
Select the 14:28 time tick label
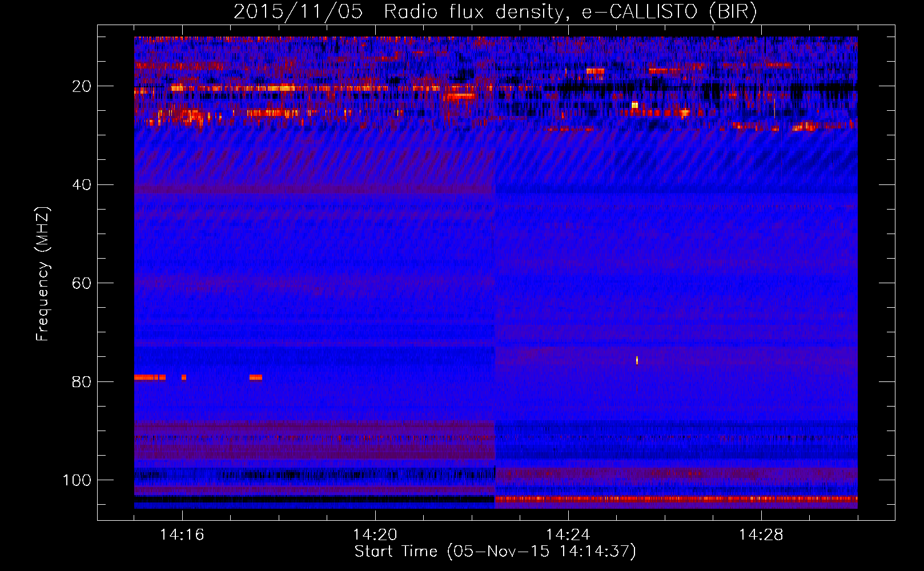761,534
